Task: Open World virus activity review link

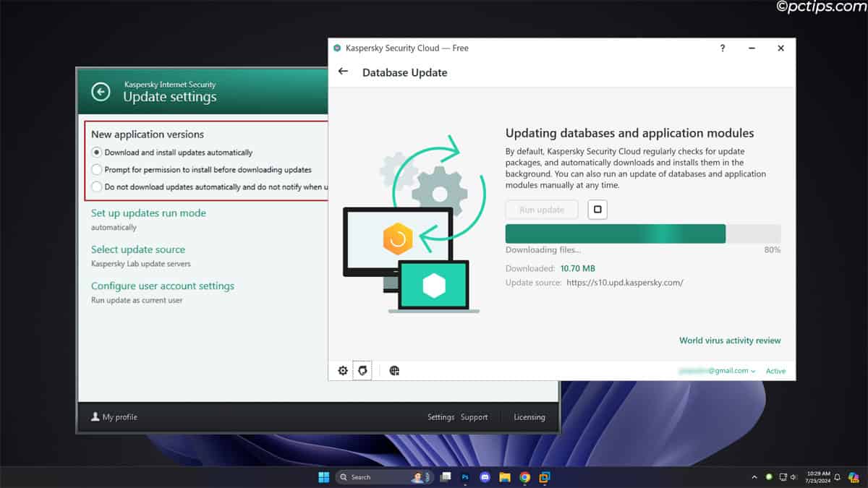Action: (730, 341)
